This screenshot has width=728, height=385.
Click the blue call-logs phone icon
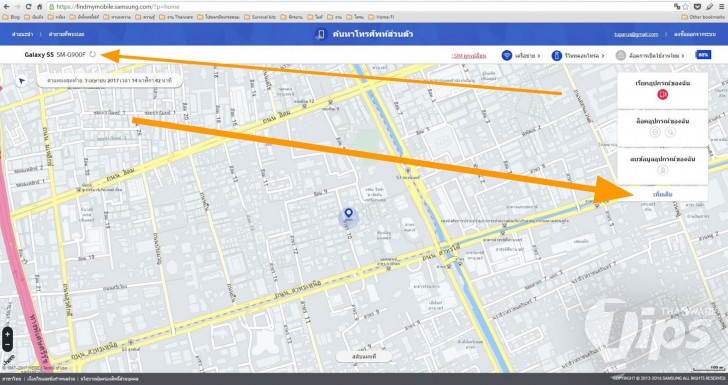click(x=556, y=56)
